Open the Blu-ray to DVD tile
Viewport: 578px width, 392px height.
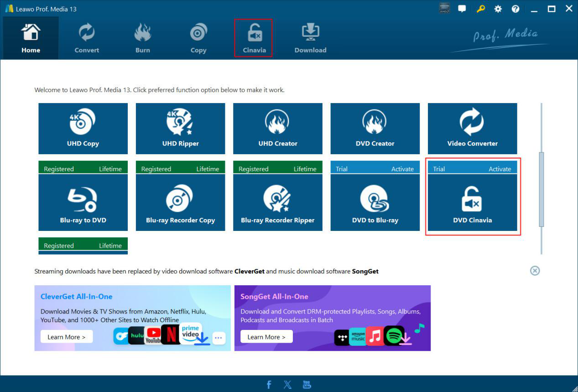83,203
